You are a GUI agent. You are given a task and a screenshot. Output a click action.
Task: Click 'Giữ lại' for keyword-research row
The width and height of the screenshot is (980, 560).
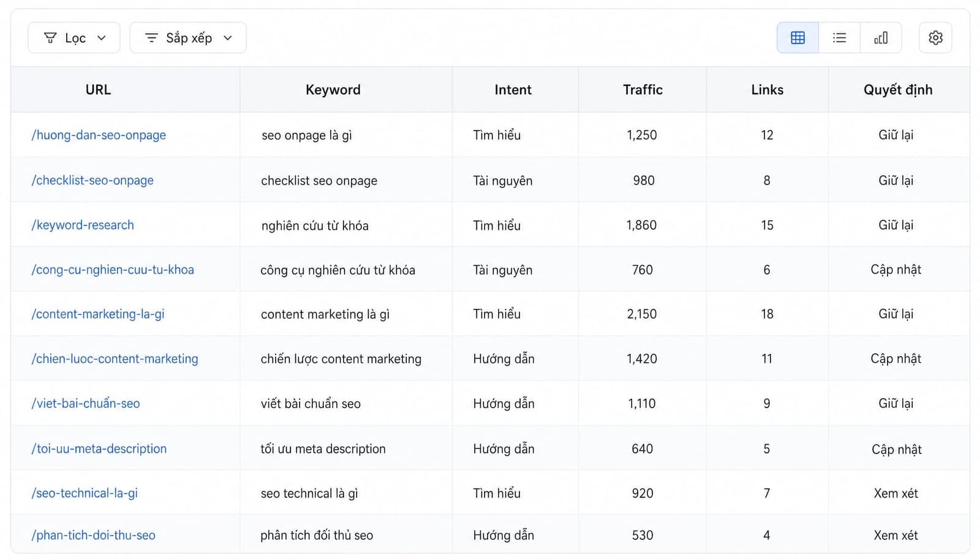pyautogui.click(x=896, y=225)
